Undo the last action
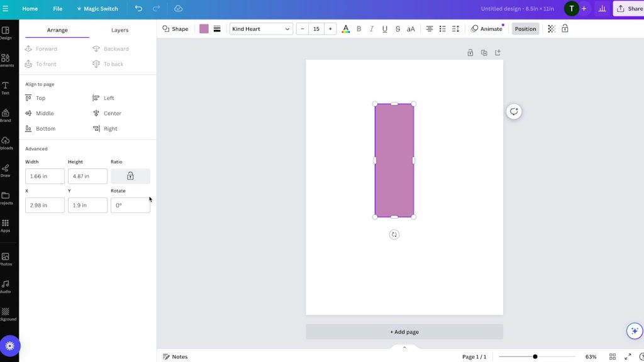The height and width of the screenshot is (362, 644). coord(138,9)
